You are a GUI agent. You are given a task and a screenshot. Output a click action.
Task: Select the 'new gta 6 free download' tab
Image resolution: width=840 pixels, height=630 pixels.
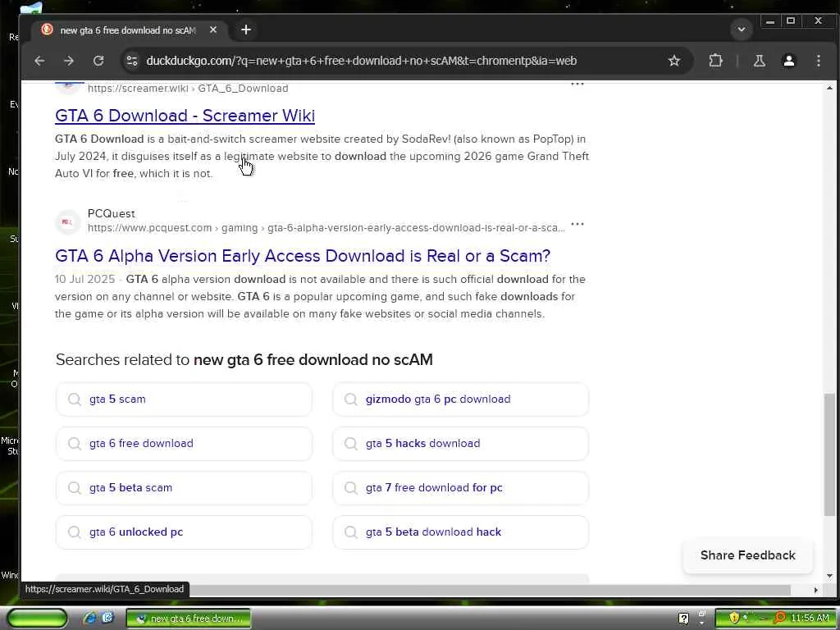coord(127,30)
